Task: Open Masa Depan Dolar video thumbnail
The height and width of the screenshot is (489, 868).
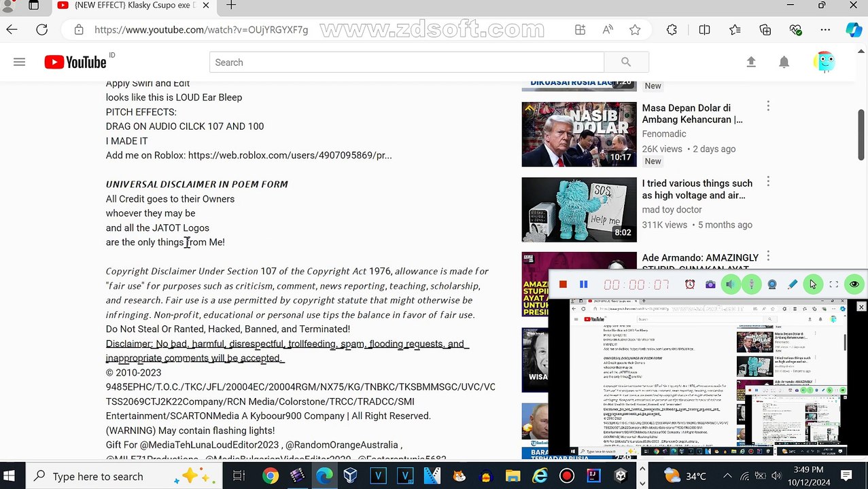Action: [x=579, y=134]
